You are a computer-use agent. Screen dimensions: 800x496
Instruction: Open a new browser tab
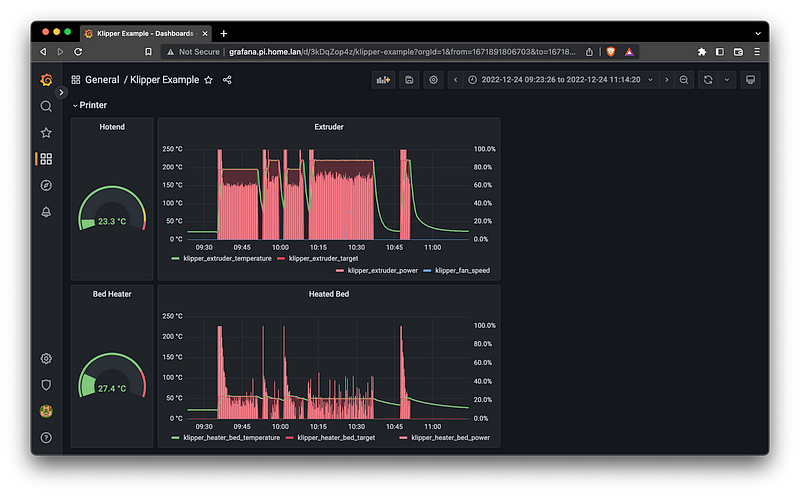coord(223,33)
